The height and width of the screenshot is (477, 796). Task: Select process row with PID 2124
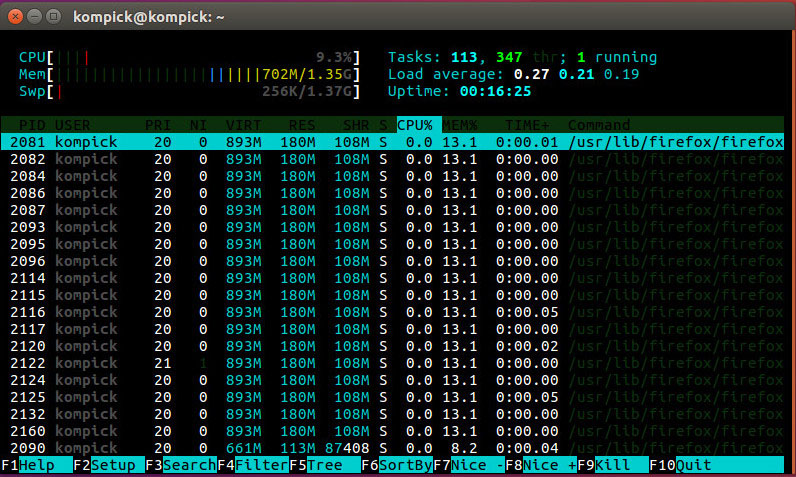click(392, 380)
